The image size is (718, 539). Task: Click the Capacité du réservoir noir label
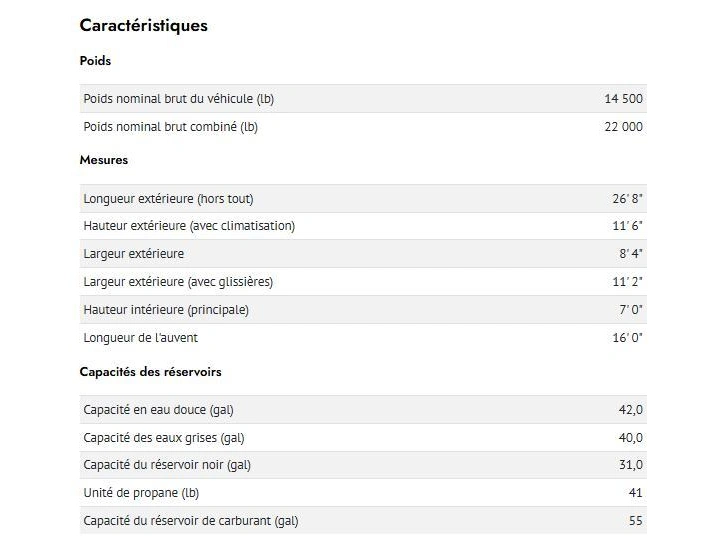pyautogui.click(x=167, y=465)
